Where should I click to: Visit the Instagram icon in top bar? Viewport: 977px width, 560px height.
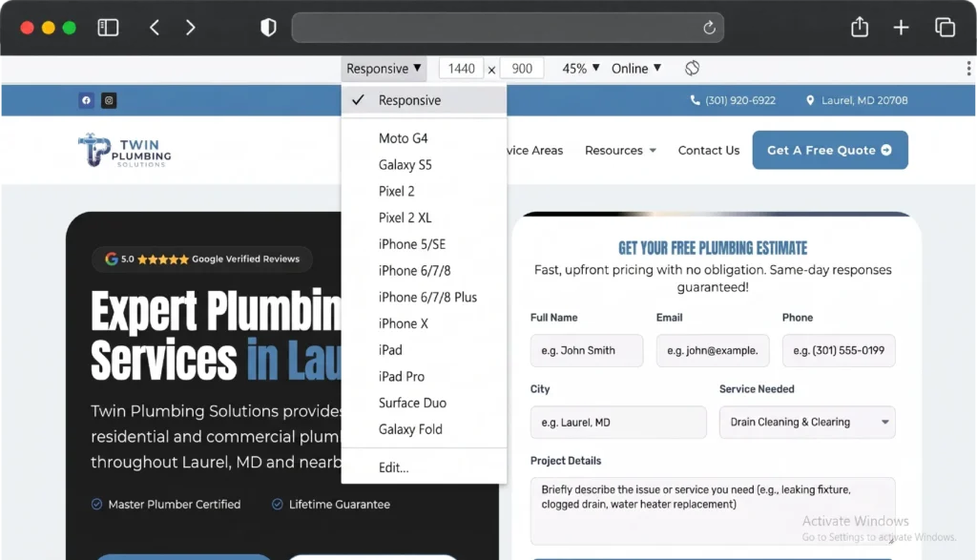pos(109,100)
